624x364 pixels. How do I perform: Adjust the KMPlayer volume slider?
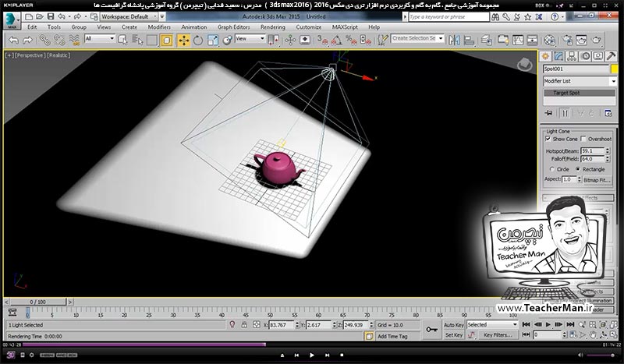coord(601,355)
